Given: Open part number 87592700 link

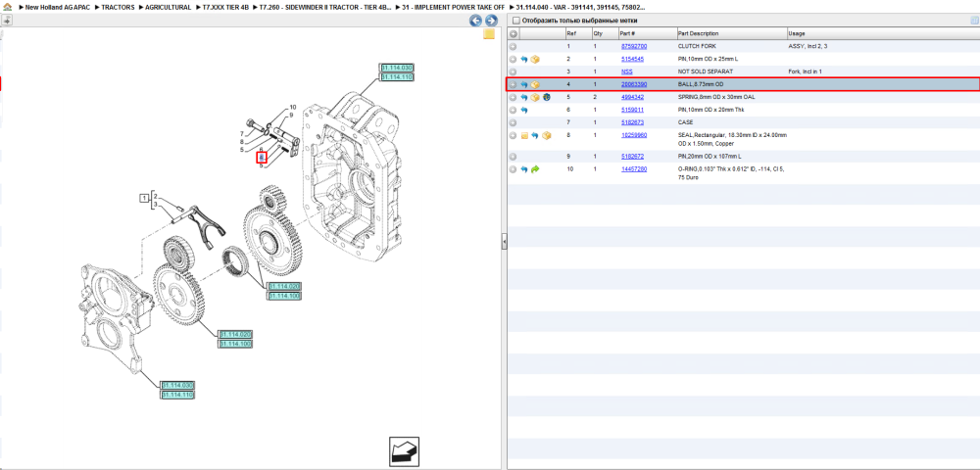Looking at the screenshot, I should click(x=634, y=46).
